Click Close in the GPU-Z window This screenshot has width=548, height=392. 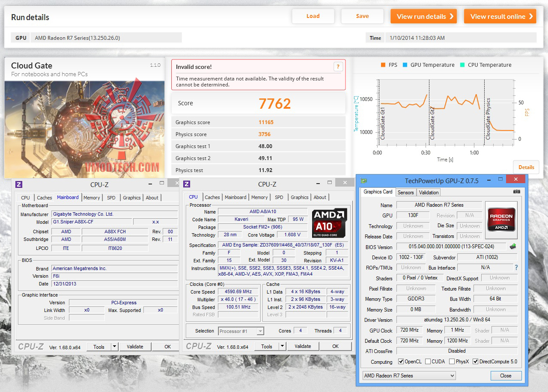pos(506,376)
